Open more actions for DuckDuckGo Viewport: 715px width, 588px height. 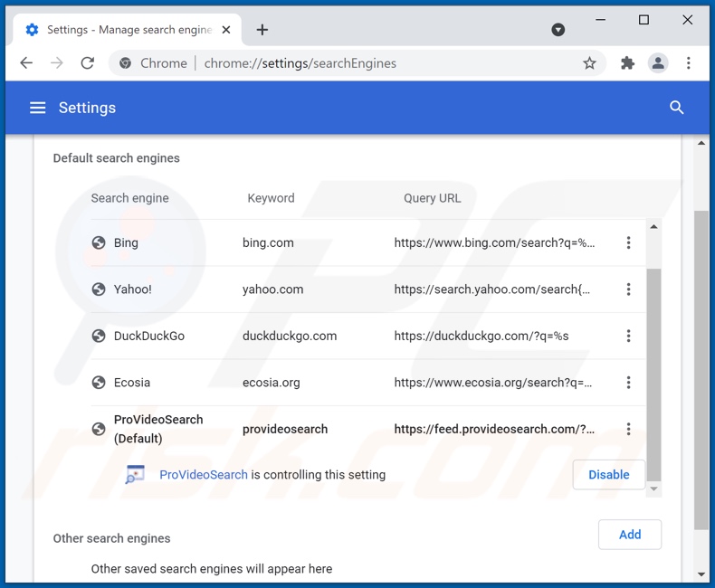(628, 336)
